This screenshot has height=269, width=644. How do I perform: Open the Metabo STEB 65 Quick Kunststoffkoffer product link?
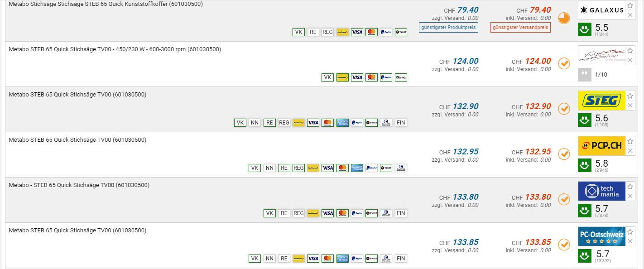pyautogui.click(x=106, y=4)
